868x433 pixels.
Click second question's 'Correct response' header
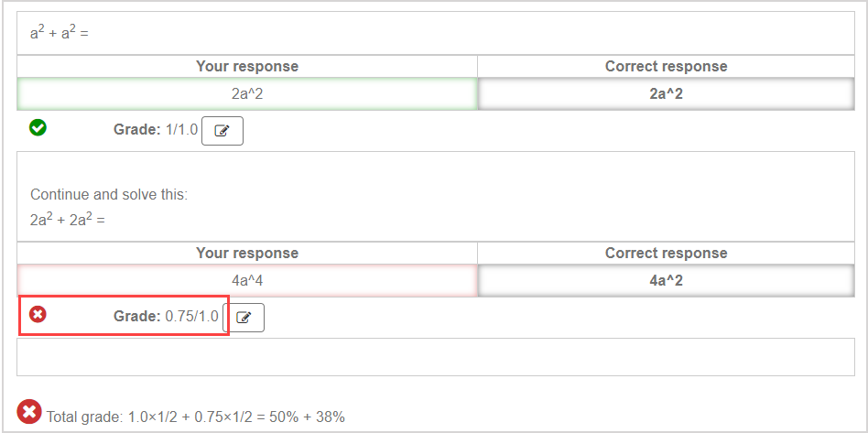click(666, 254)
